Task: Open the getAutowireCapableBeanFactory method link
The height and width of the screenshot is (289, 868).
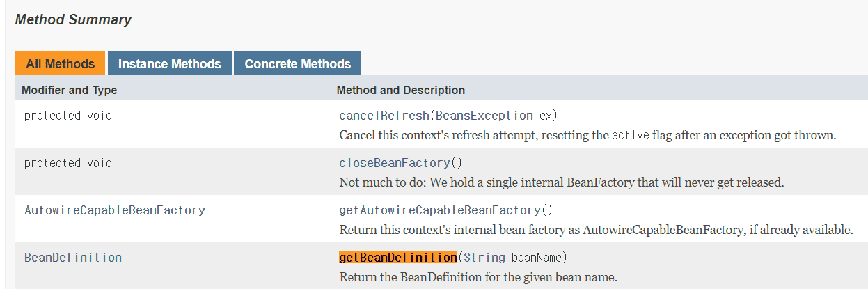Action: pos(440,210)
